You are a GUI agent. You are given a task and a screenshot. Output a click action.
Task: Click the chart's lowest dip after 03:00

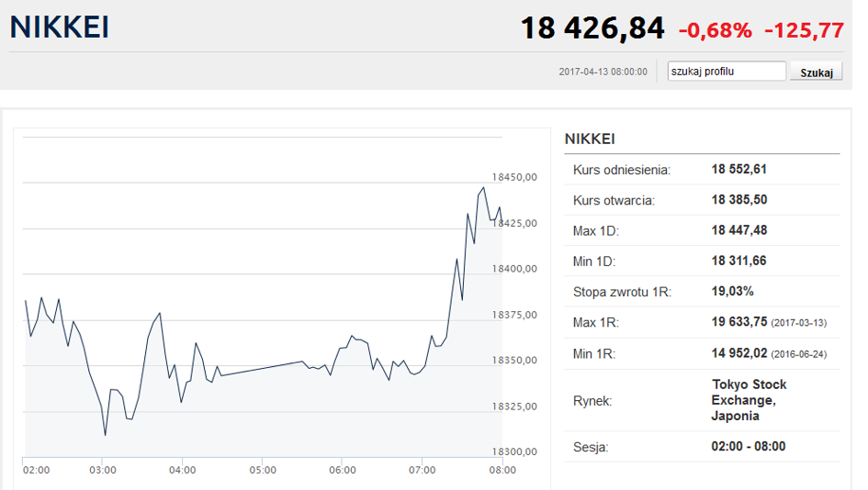(x=106, y=435)
